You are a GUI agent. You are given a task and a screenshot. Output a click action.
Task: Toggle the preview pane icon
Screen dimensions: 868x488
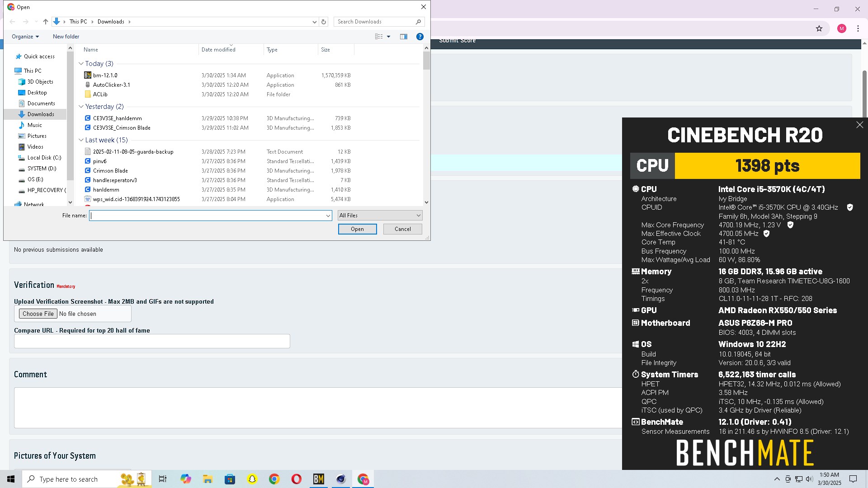(x=404, y=37)
